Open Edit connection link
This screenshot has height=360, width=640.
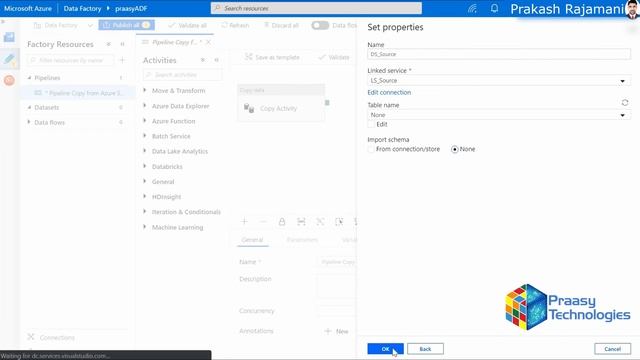point(389,92)
